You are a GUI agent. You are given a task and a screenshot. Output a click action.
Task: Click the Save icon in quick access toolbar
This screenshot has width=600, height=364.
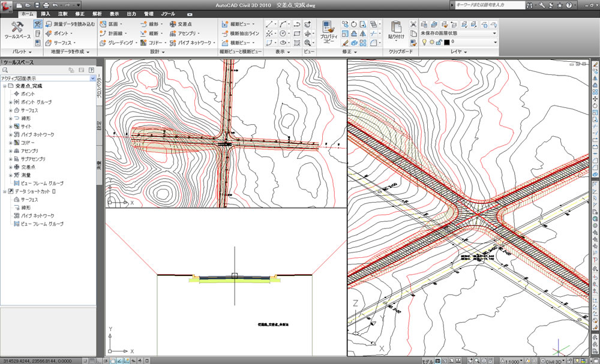coord(37,5)
